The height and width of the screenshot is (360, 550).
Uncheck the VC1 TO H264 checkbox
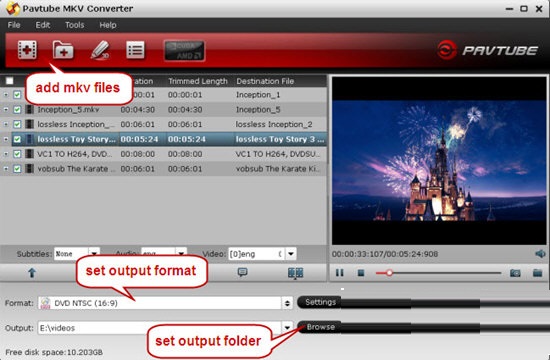tap(17, 154)
